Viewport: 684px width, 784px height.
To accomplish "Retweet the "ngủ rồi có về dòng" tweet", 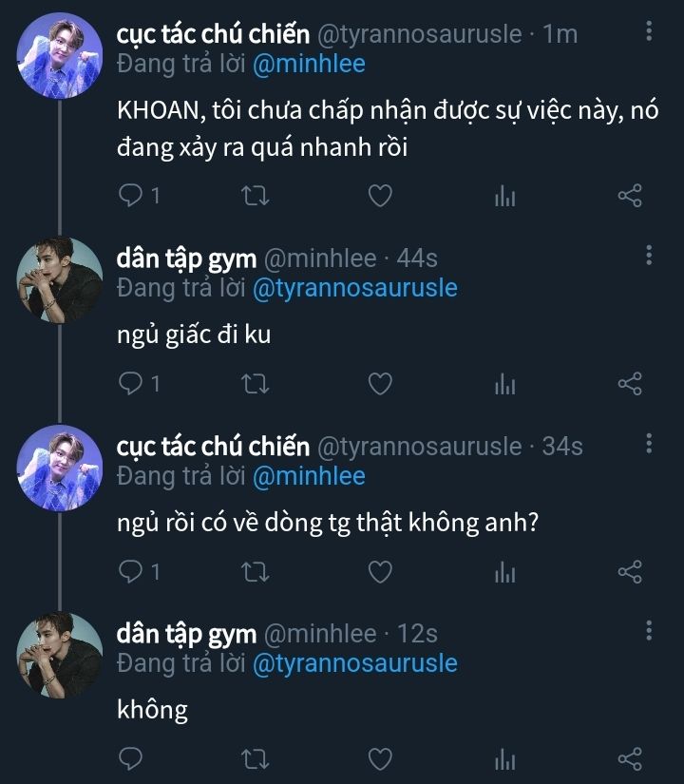I will (x=256, y=571).
